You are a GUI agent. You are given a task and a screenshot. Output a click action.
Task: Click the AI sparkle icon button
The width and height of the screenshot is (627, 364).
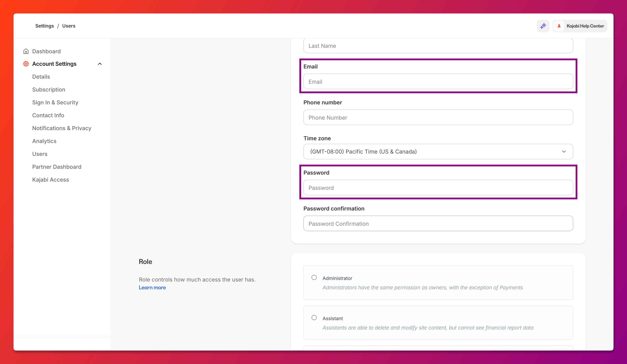tap(543, 26)
